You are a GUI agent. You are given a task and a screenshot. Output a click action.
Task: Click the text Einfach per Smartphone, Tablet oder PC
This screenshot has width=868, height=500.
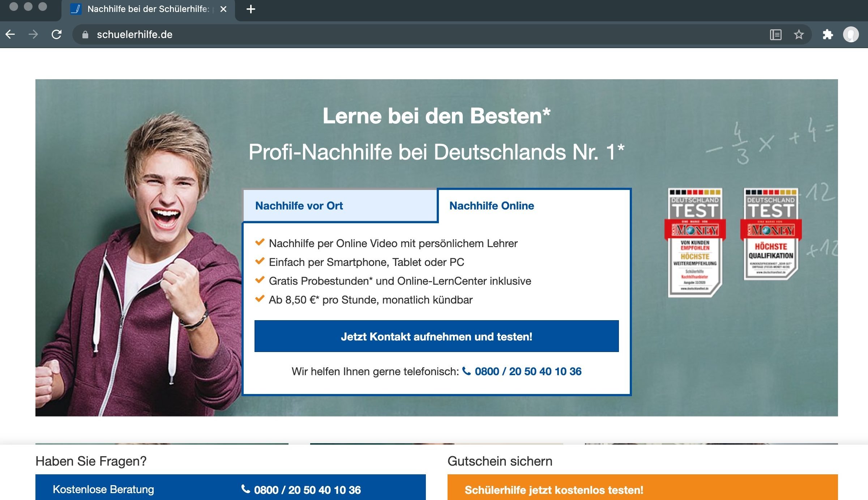coord(366,262)
